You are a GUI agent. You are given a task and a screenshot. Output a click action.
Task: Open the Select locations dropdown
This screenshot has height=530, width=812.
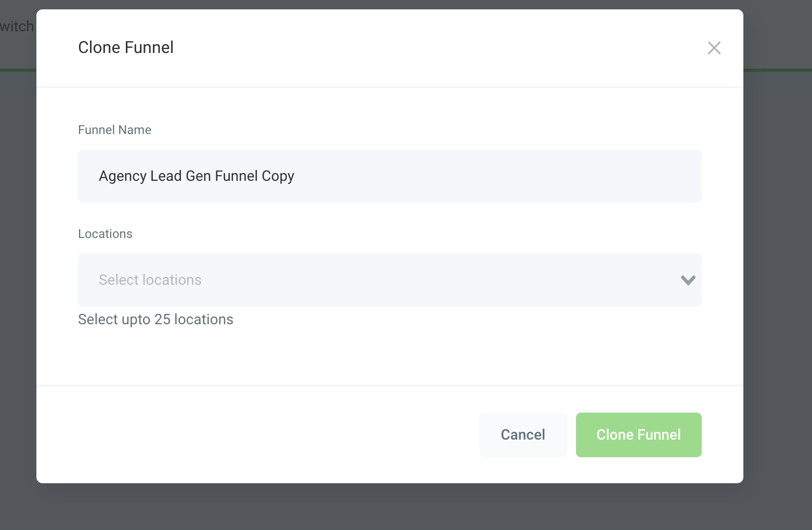[390, 280]
